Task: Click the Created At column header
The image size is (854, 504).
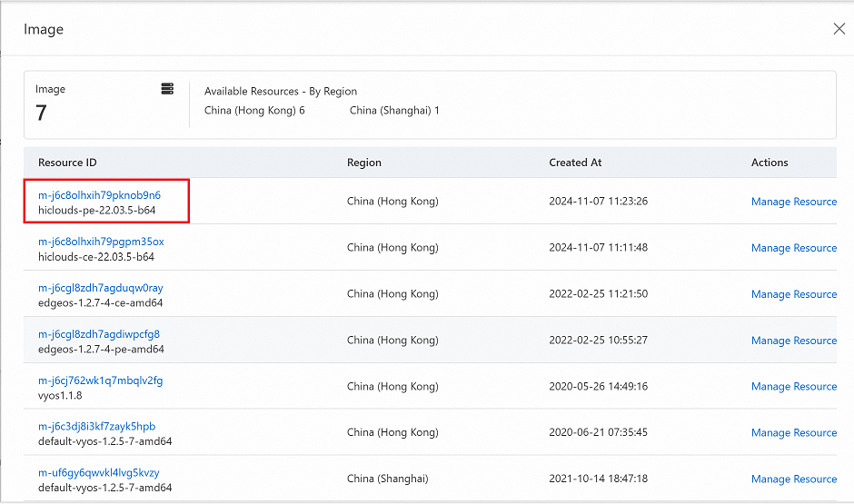Action: pyautogui.click(x=575, y=163)
